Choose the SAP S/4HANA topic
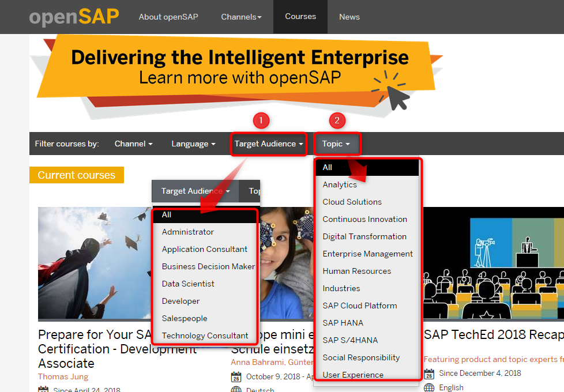This screenshot has width=564, height=392. pos(367,340)
